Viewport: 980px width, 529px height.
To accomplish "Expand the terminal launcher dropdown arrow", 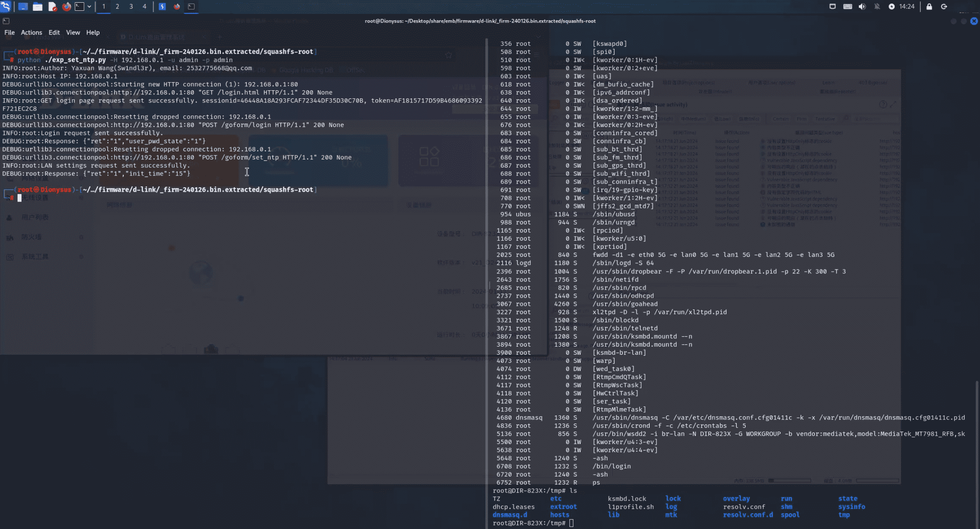I will click(89, 6).
